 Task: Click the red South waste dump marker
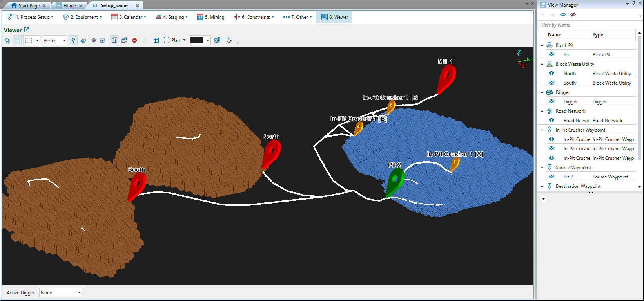[x=137, y=187]
